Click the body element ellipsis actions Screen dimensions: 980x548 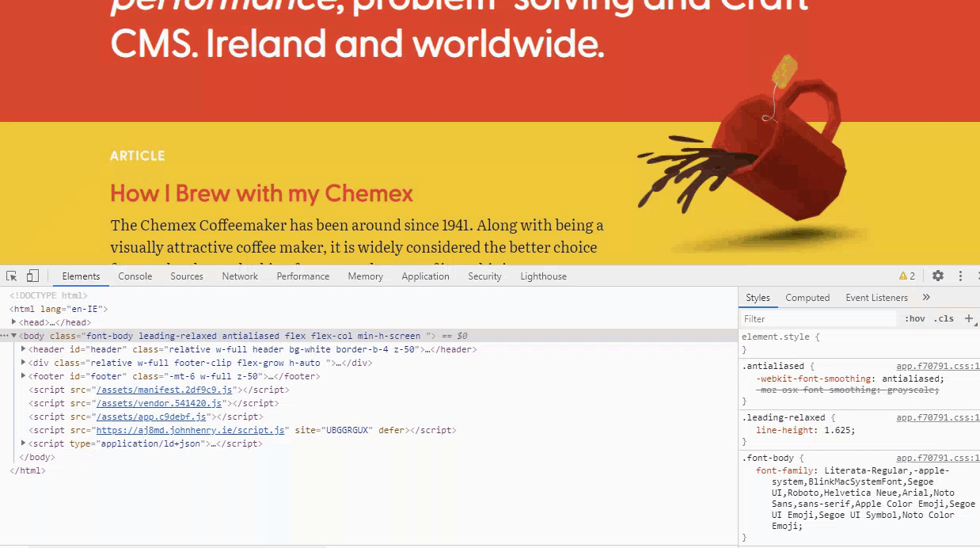[x=5, y=336]
